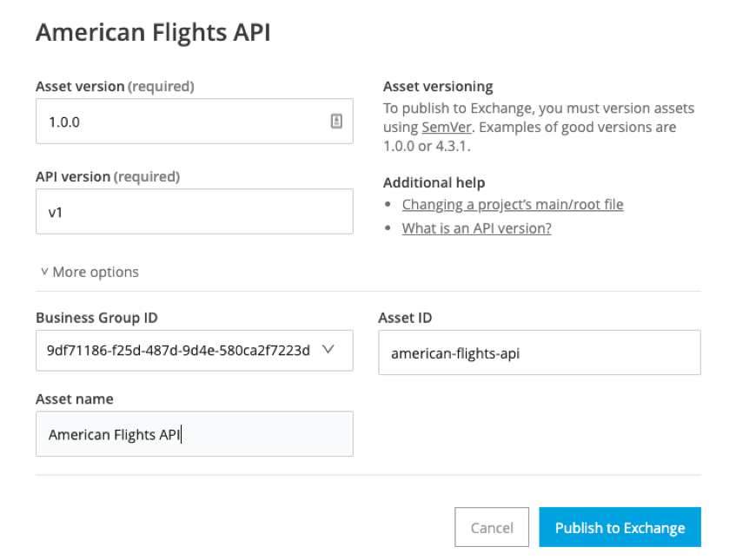Click the Asset ID label
736x560 pixels.
[405, 318]
